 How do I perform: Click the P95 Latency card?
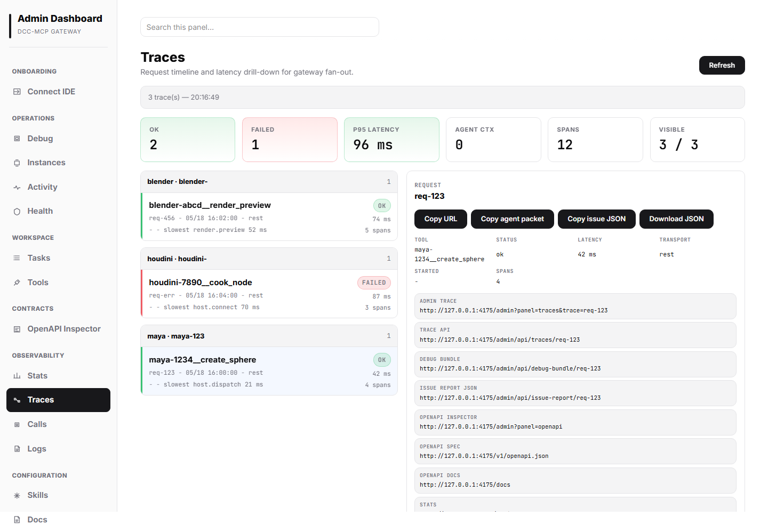(391, 140)
